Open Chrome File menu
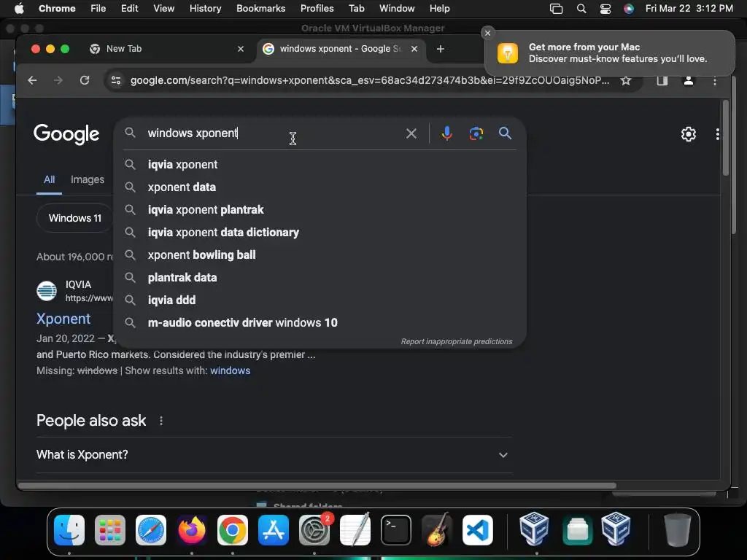The width and height of the screenshot is (747, 560). point(98,9)
